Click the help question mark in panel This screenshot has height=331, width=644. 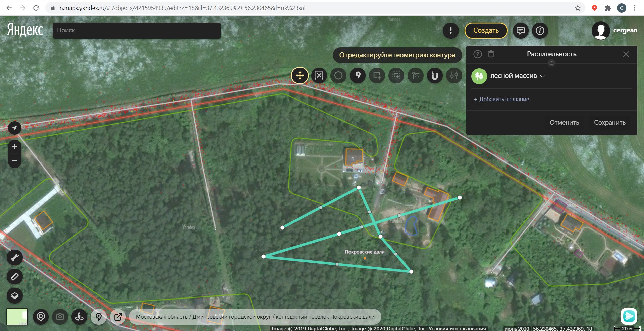point(478,54)
